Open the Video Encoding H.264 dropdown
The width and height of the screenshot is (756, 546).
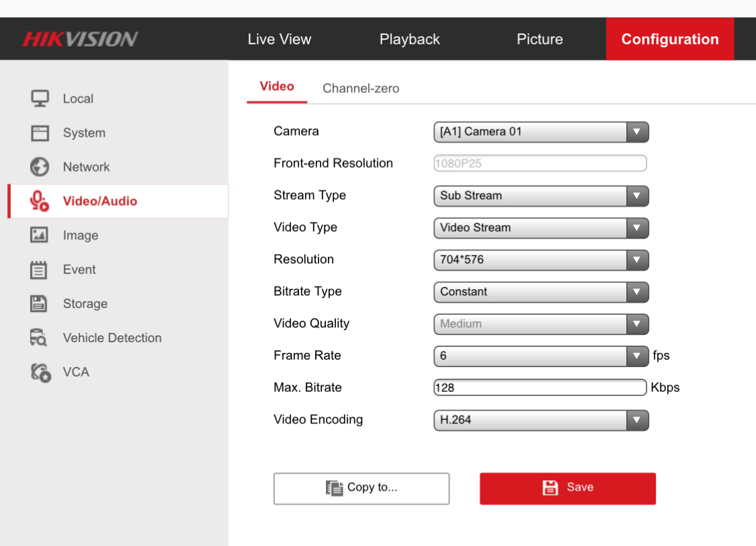[541, 420]
